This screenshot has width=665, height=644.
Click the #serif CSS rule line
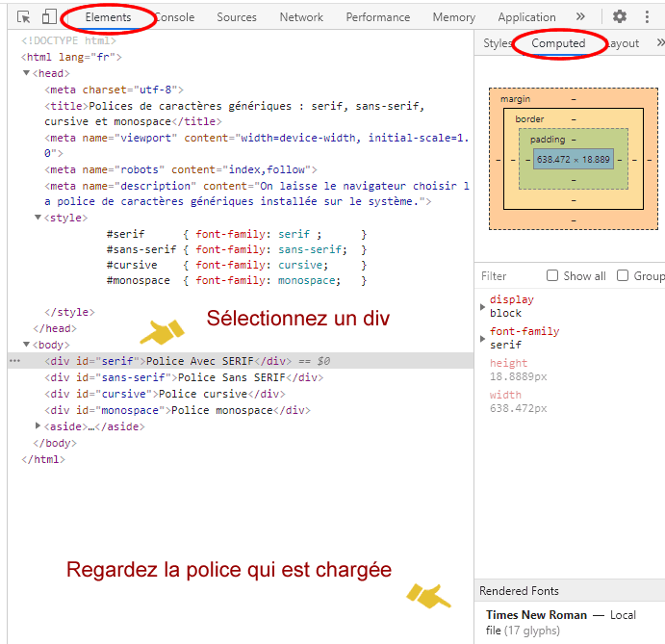point(237,234)
